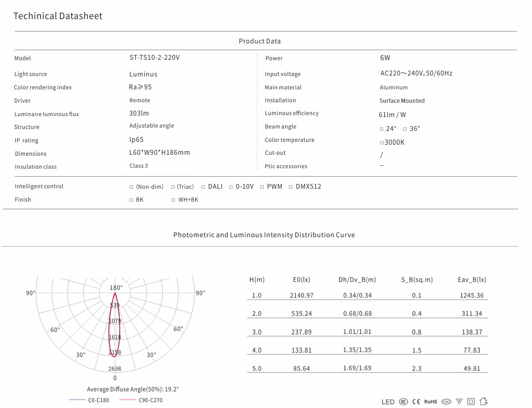Click the 2140.97 E0 table value

(x=301, y=296)
